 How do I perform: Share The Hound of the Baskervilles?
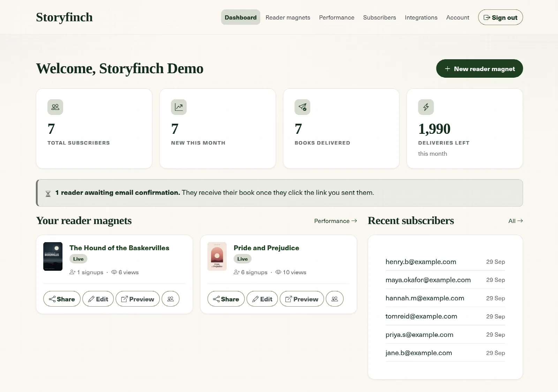pos(62,299)
